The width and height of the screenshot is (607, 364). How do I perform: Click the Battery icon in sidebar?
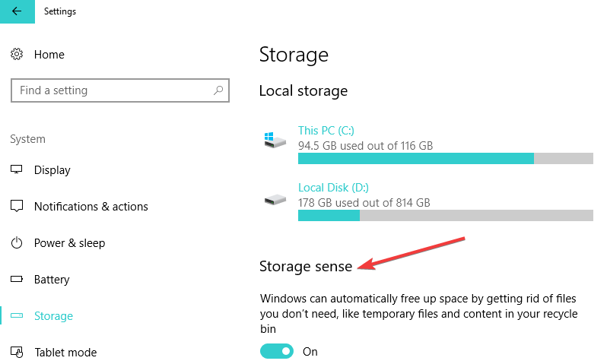tap(17, 279)
